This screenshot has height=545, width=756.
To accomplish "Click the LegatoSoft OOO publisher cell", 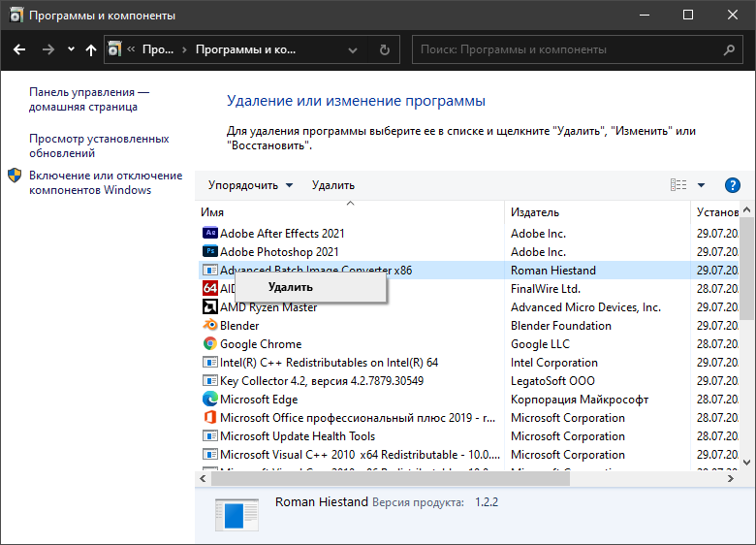I will point(552,381).
